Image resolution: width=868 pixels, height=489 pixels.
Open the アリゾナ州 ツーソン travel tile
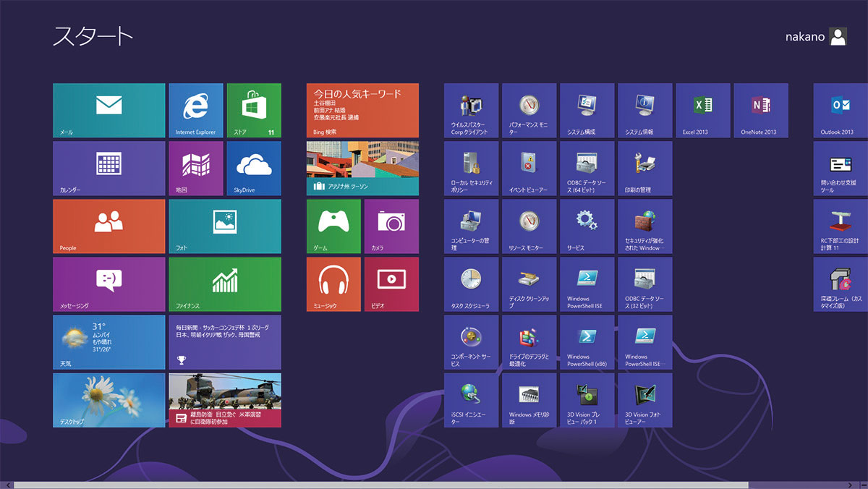coord(362,168)
